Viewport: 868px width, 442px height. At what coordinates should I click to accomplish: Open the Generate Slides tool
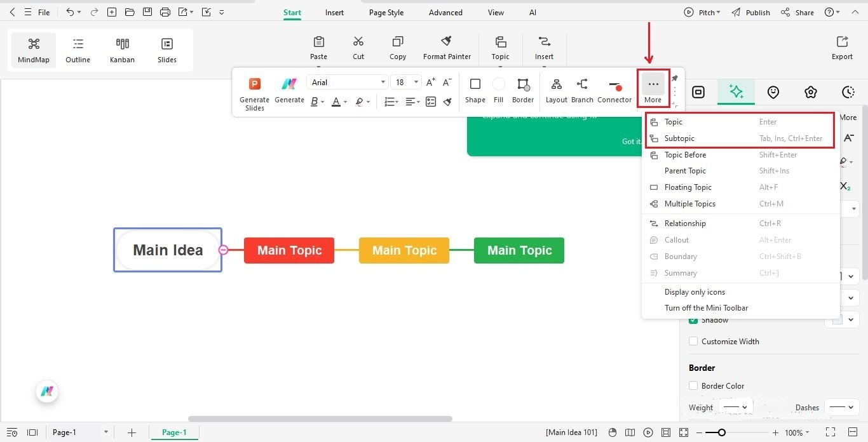pos(254,92)
